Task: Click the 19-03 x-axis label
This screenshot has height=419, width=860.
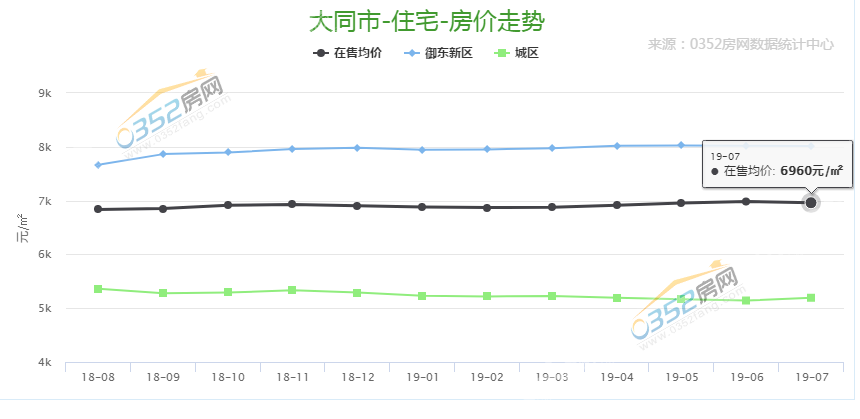Action: click(x=552, y=377)
